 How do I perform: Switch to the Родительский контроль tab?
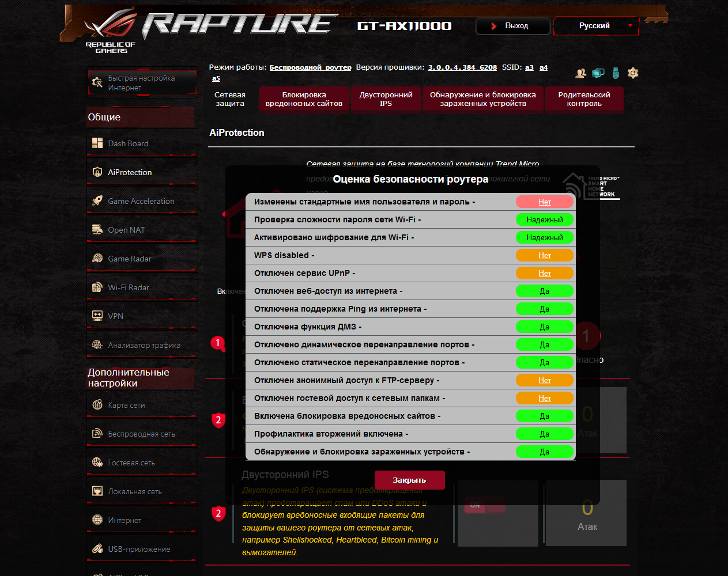pyautogui.click(x=584, y=99)
